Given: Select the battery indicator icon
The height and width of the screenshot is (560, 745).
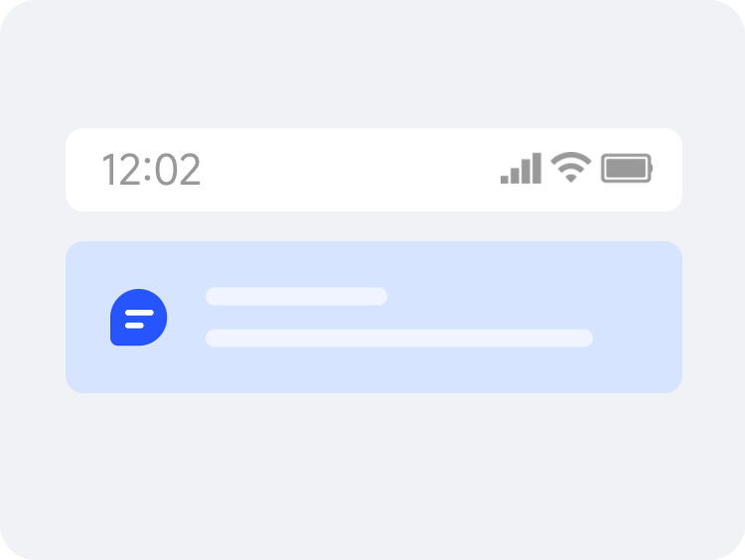Looking at the screenshot, I should pyautogui.click(x=627, y=168).
